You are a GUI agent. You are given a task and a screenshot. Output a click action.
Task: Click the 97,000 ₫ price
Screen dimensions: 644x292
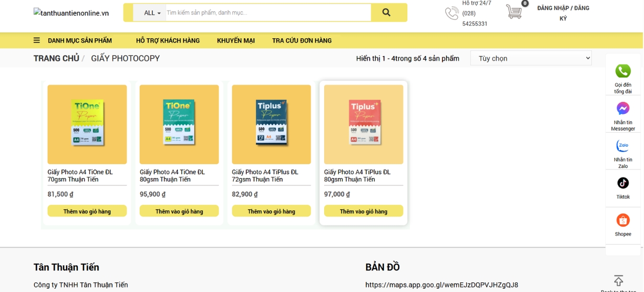(337, 194)
